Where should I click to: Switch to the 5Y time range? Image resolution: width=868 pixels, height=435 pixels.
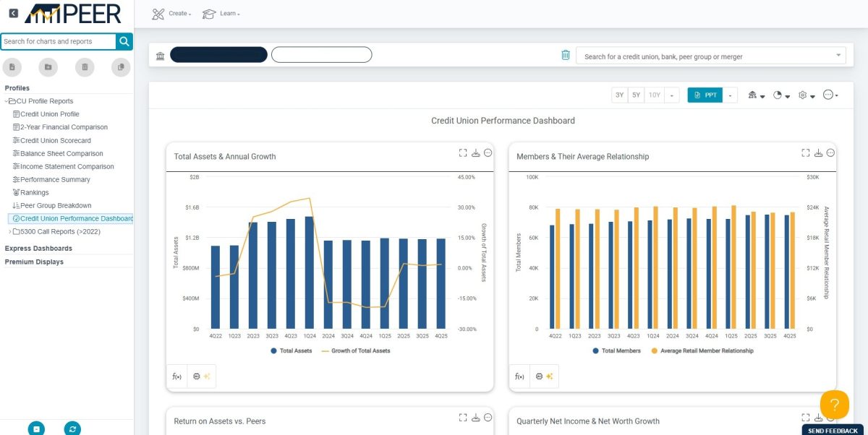pos(636,95)
